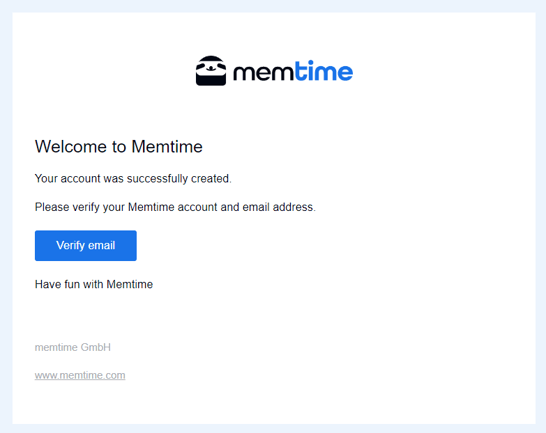Click the "Have fun with Memtime" text
This screenshot has width=546, height=433.
point(94,284)
